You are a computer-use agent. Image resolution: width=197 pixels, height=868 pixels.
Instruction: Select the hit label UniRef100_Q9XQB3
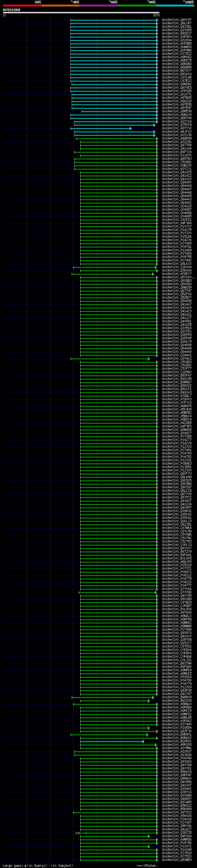pos(176,281)
